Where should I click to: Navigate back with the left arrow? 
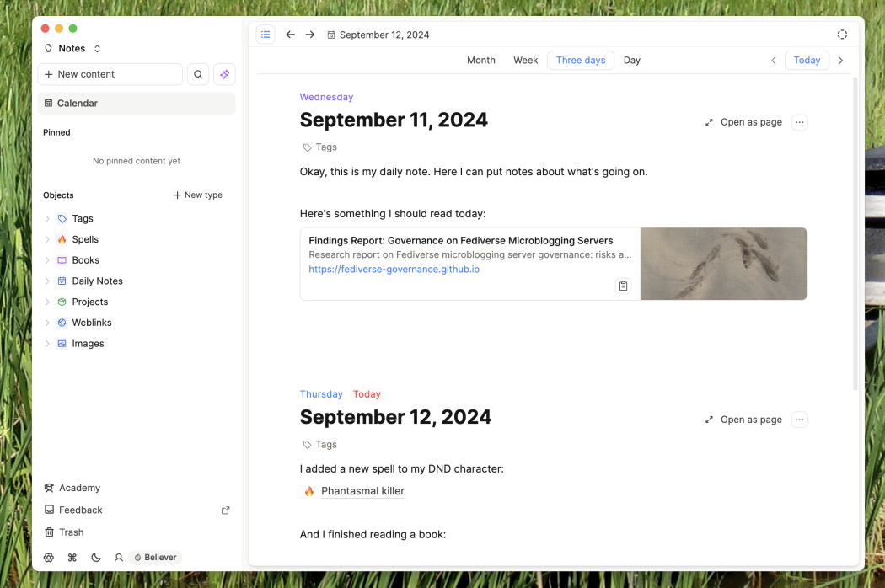click(x=290, y=35)
